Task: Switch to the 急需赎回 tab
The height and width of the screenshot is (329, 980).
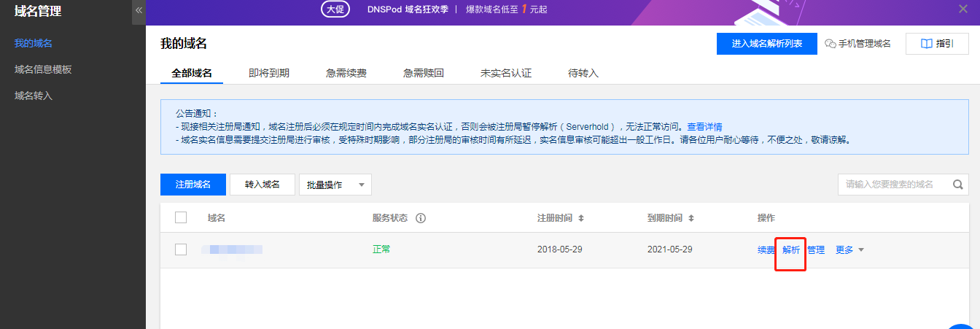Action: 424,73
